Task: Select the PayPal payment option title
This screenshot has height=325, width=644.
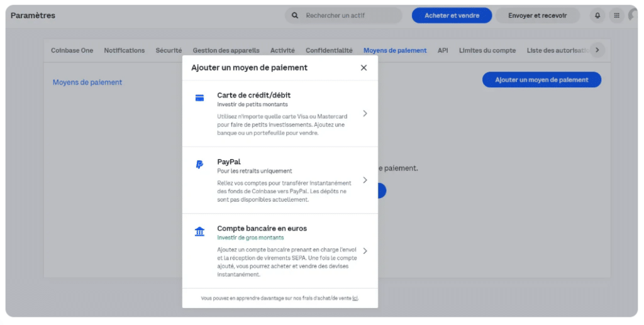Action: pos(229,162)
